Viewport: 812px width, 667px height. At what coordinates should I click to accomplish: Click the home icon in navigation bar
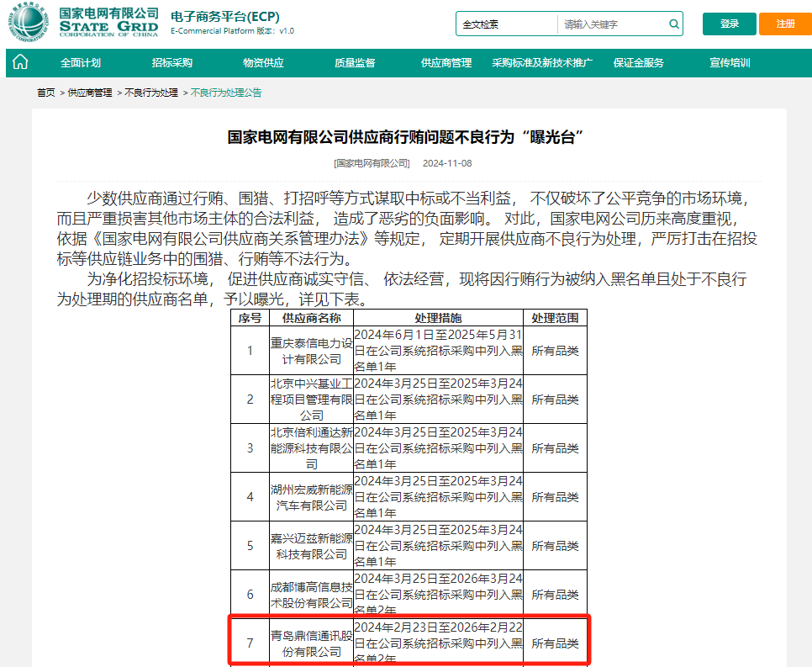20,62
